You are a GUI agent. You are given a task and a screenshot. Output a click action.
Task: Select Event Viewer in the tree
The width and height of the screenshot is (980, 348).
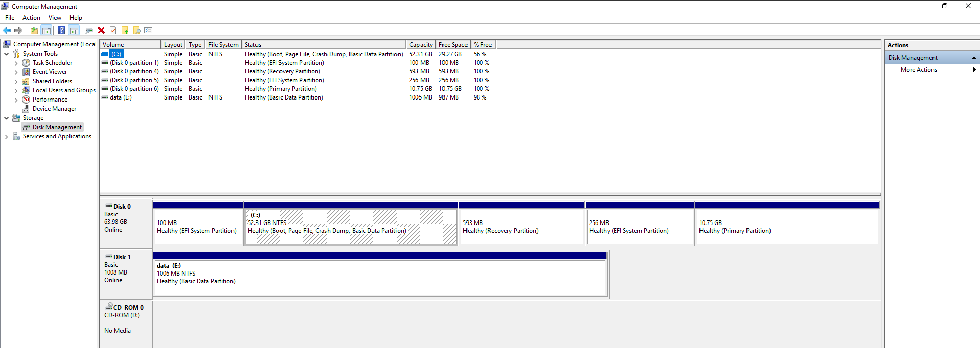(50, 72)
